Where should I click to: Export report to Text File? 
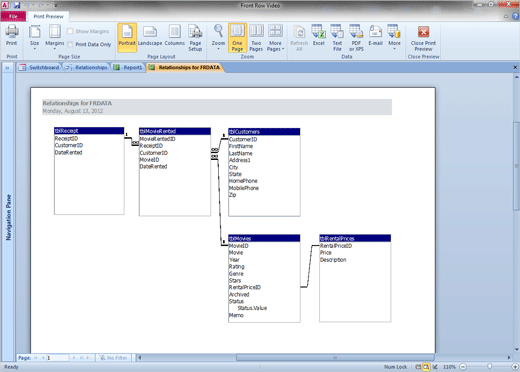coord(337,38)
